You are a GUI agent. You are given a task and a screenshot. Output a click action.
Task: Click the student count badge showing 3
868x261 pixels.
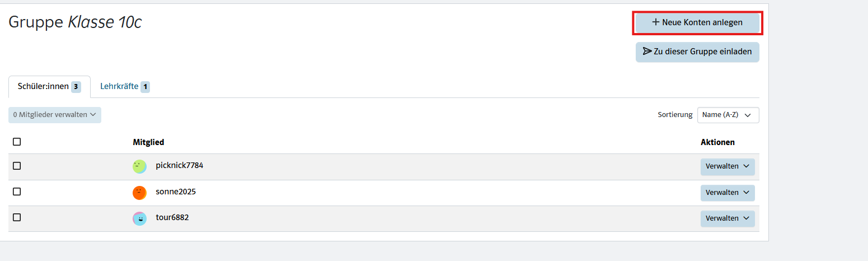76,87
